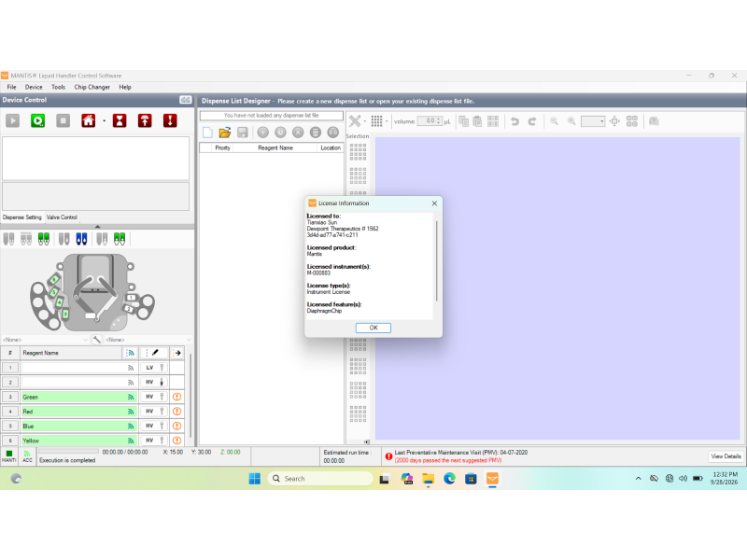
Task: Click the orange warning icon in Green row
Action: 176,397
